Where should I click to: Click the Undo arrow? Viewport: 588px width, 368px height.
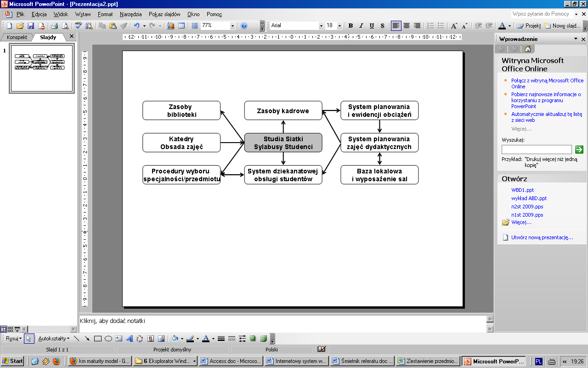tap(136, 26)
